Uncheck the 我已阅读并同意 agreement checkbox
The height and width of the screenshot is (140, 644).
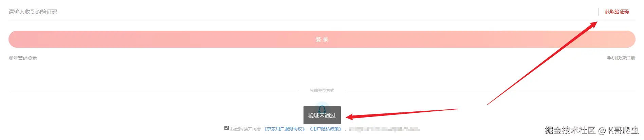226,128
